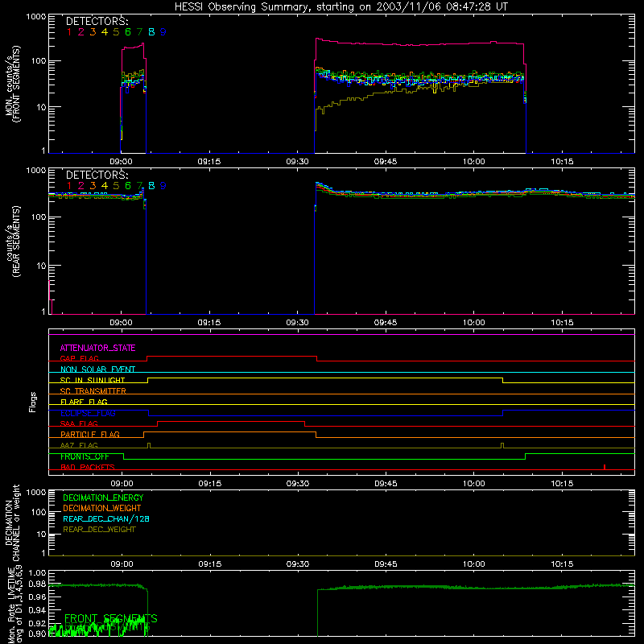Viewport: 644px width, 644px height.
Task: Click the DECIMATION_ENERGY legend entry
Action: 103,497
